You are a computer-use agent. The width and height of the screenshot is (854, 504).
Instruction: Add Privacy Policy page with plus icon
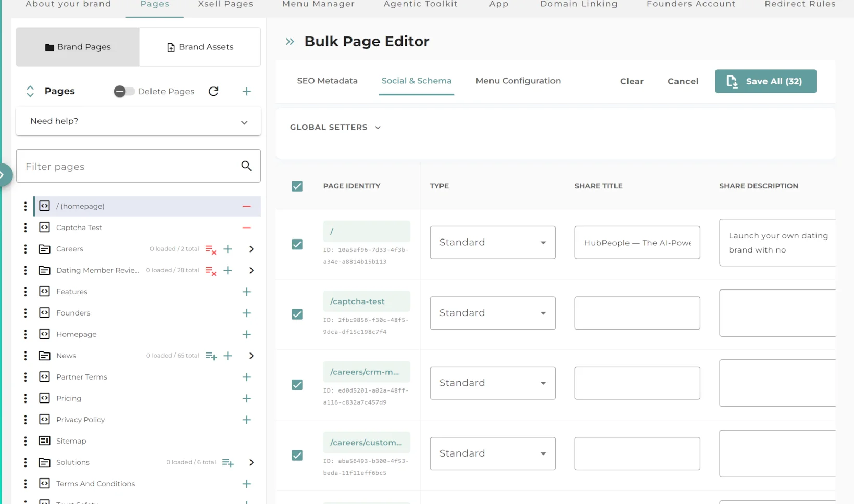247,420
